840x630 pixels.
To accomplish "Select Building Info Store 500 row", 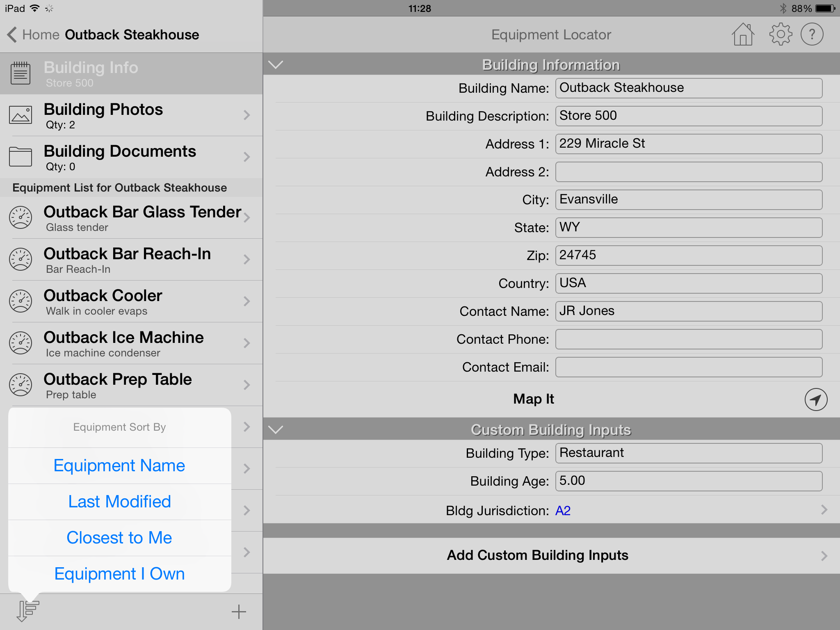I will [x=131, y=73].
